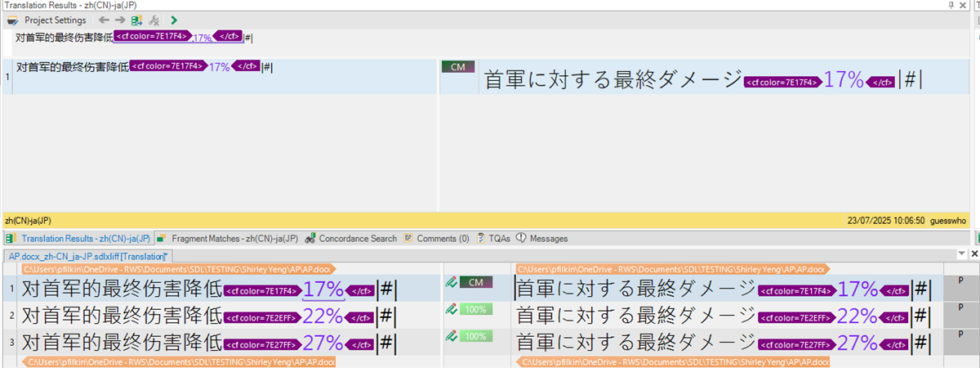Viewport: 980px width, 368px height.
Task: Click the target cf color=7E27FF opening tag
Action: pos(797,344)
